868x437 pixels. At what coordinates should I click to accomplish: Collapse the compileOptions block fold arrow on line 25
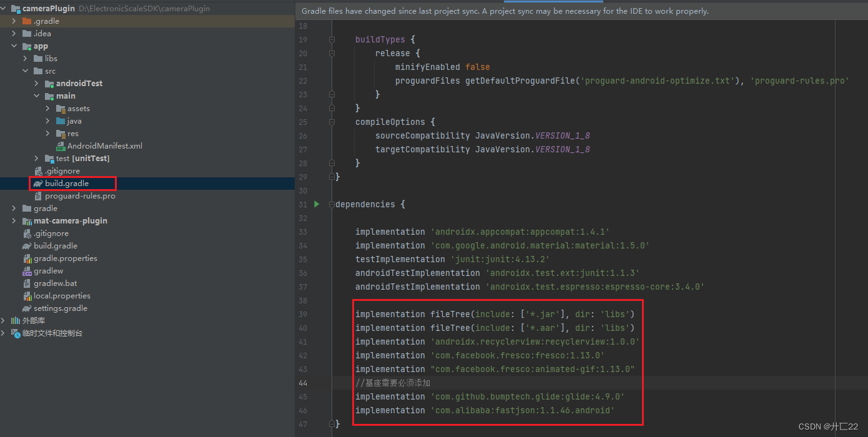pyautogui.click(x=332, y=122)
